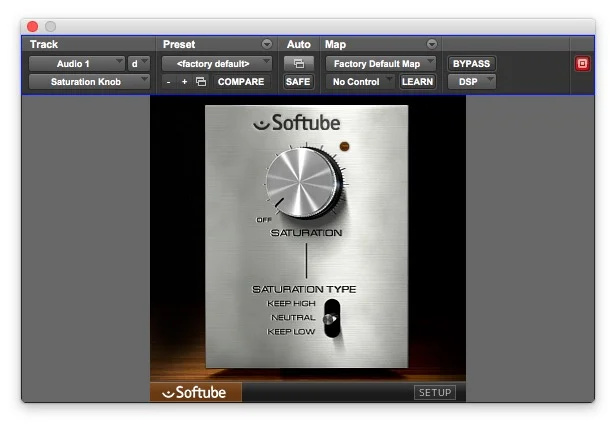Open the plug-in settings select window icon
This screenshot has height=427, width=615.
[x=201, y=82]
